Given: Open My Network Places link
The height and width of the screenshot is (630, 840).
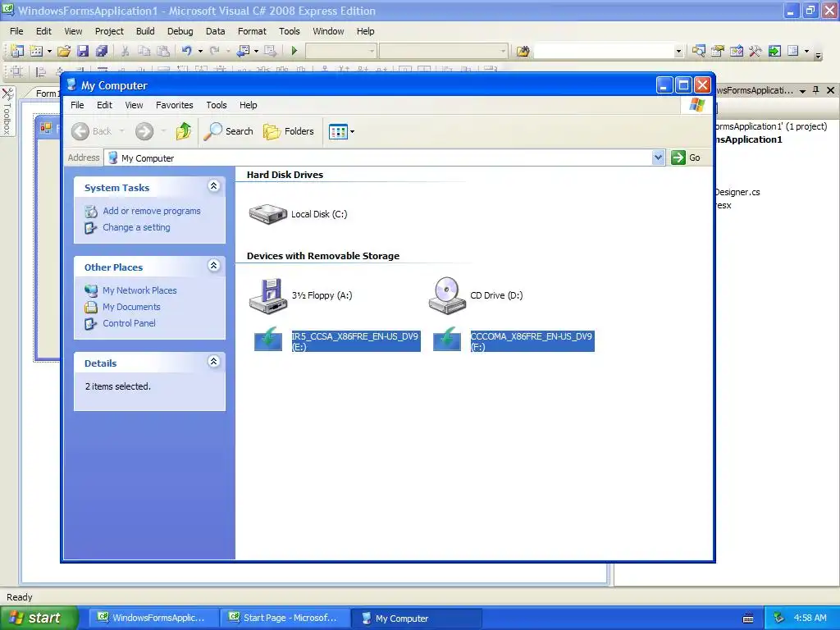Looking at the screenshot, I should (x=139, y=290).
